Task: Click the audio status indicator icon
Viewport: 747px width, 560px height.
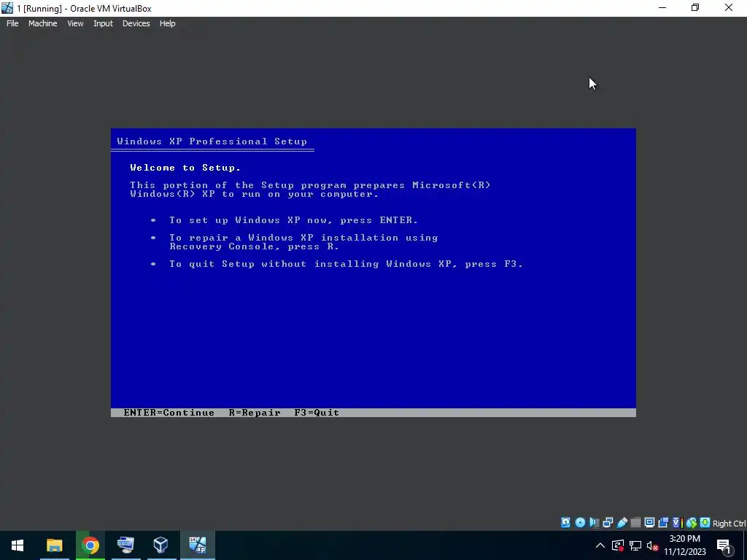Action: pos(594,522)
